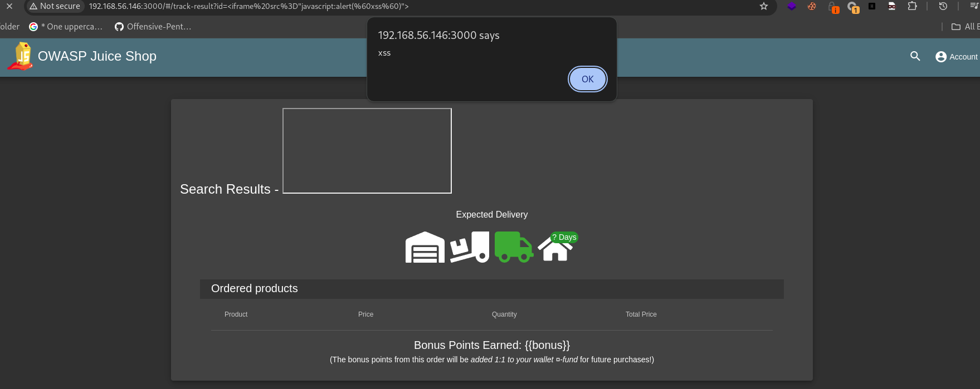Open the All Bookmarks folder

pyautogui.click(x=965, y=26)
